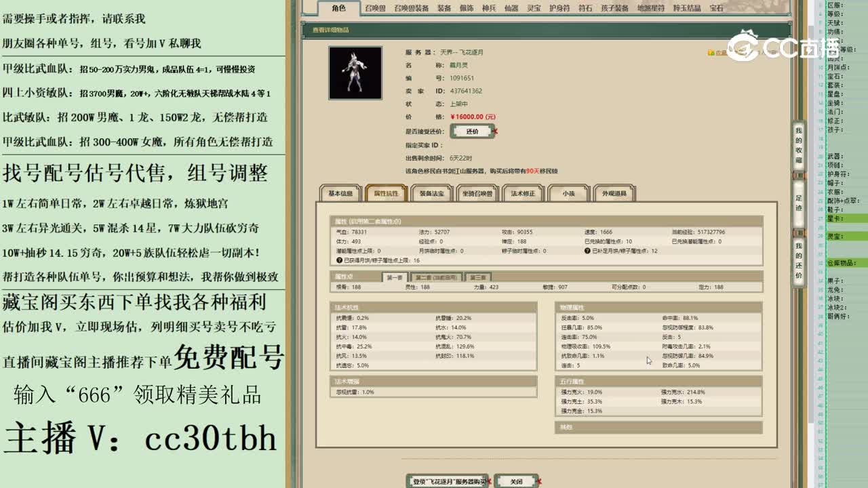The height and width of the screenshot is (488, 868).
Task: Click the 攻击: 90355 value
Action: (517, 232)
